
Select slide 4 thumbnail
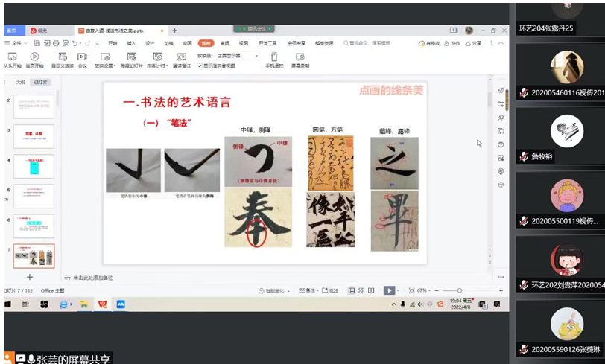(x=34, y=166)
